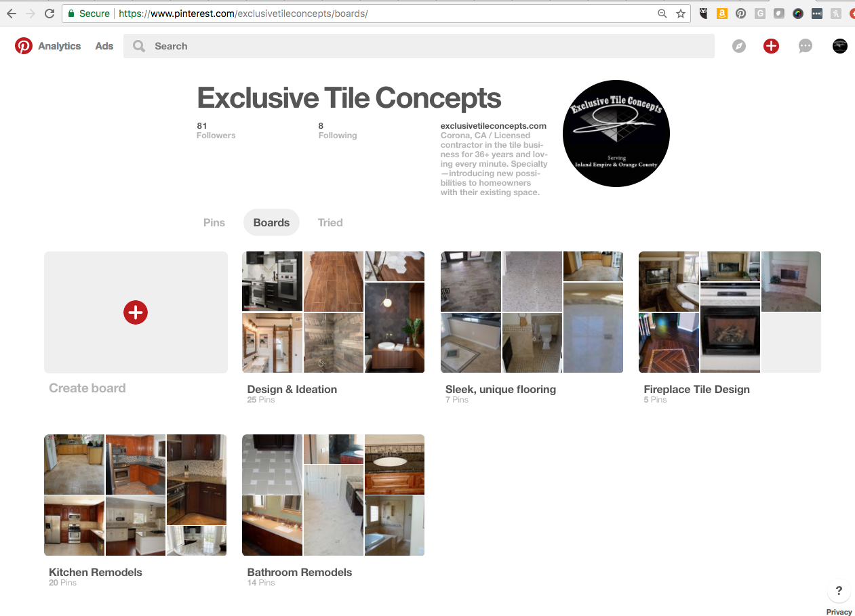This screenshot has width=855, height=616.
Task: Open the exclusivetileconcepts.com website link
Action: 494,125
